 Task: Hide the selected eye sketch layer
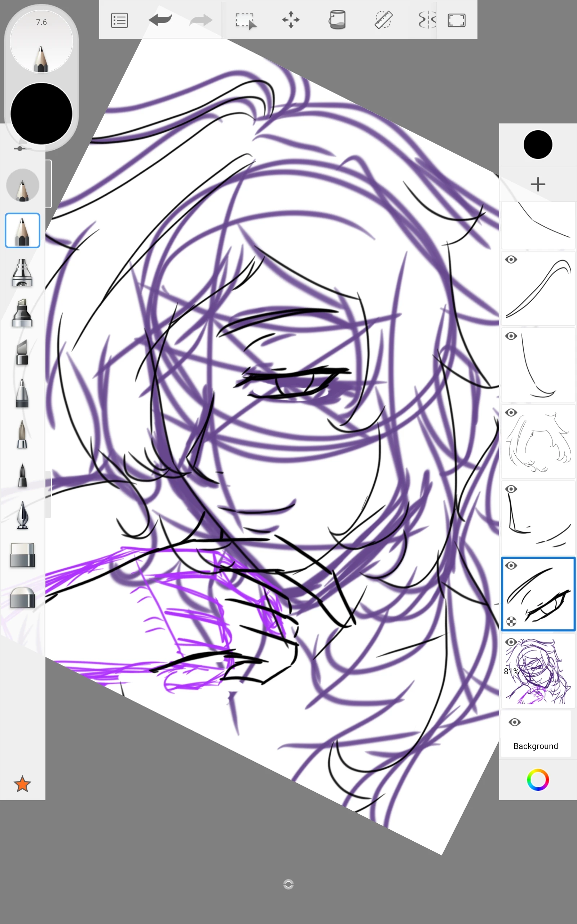[x=512, y=566]
